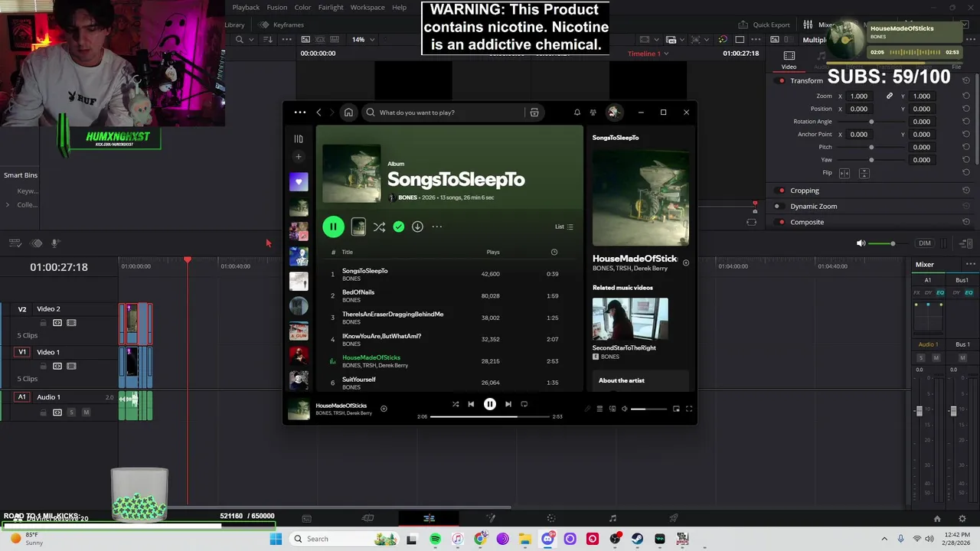Open Spotify Friend Activity icon
This screenshot has height=551, width=980.
click(x=593, y=112)
